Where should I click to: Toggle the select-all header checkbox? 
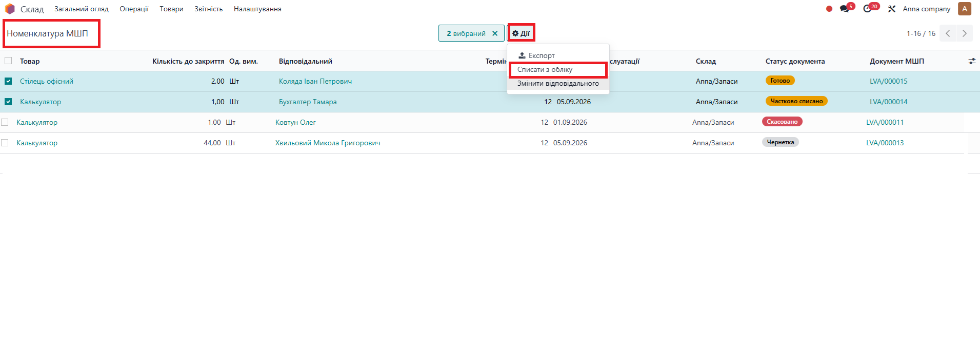[x=8, y=61]
